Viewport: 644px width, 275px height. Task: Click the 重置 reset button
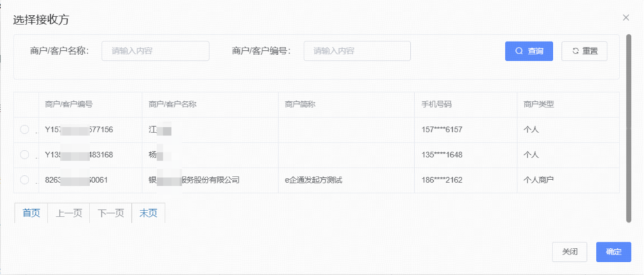(x=584, y=51)
